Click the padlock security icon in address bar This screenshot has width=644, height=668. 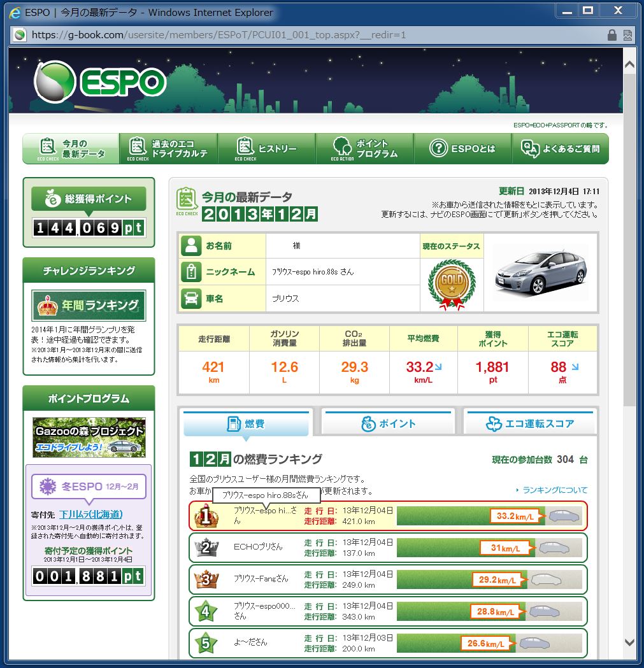coord(612,35)
